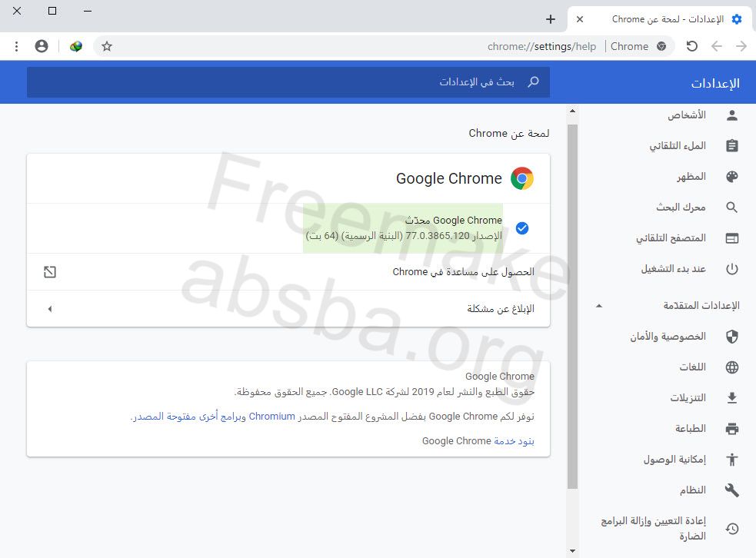The image size is (756, 558).
Task: Bookmark this page with the star icon
Action: 107,46
